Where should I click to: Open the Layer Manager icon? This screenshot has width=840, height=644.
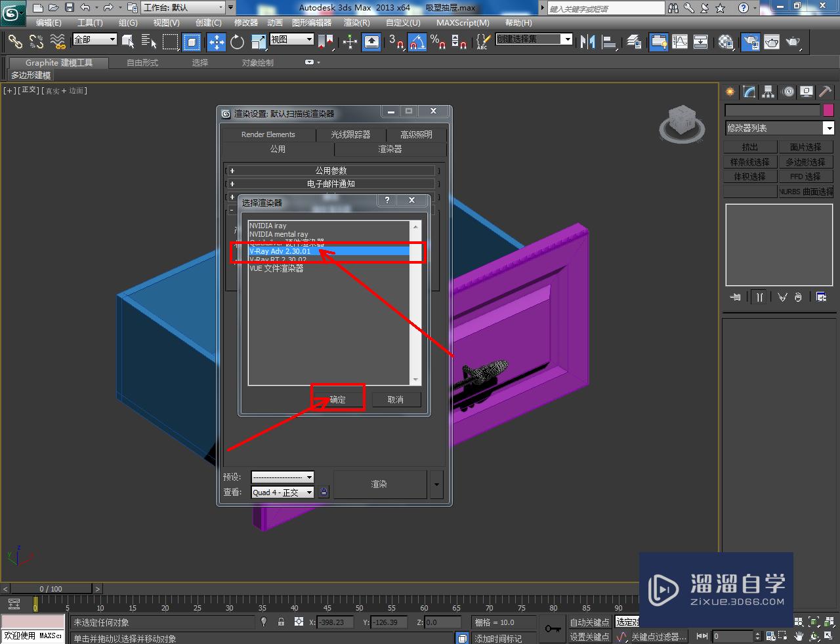tap(634, 42)
